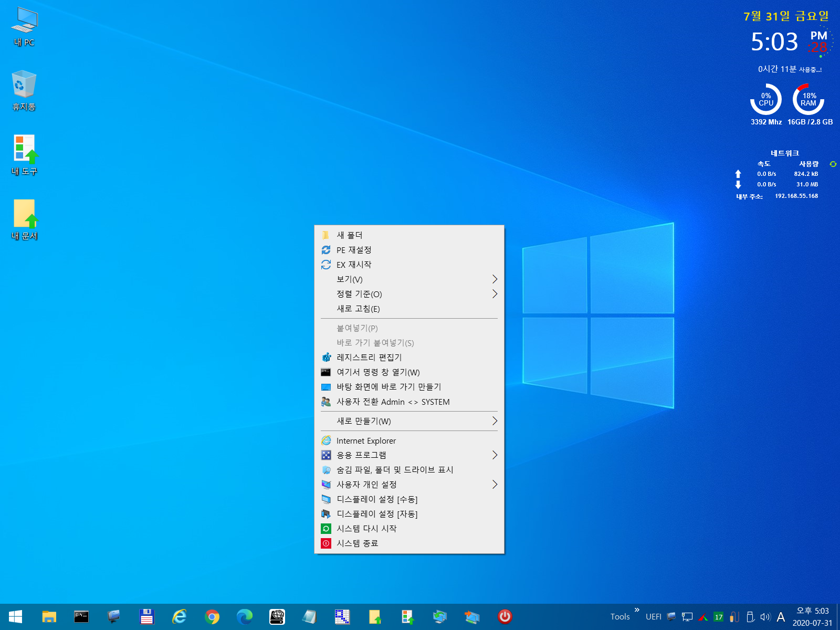The height and width of the screenshot is (630, 840).
Task: Choose EX 재시작 in the context menu
Action: click(409, 265)
